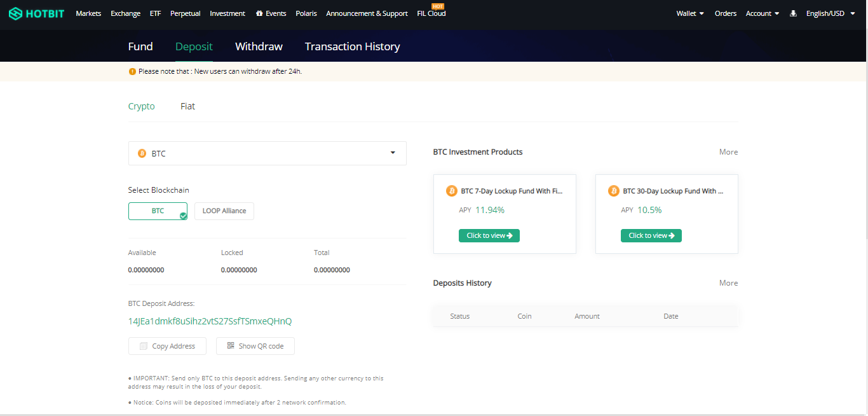Open the BTC coin dropdown
Screen dimensions: 868x416
(x=268, y=153)
